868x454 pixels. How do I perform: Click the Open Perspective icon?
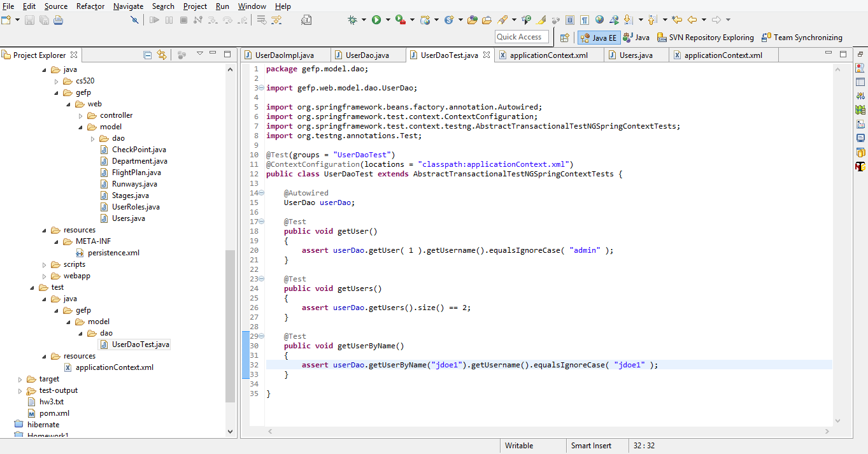coord(564,38)
